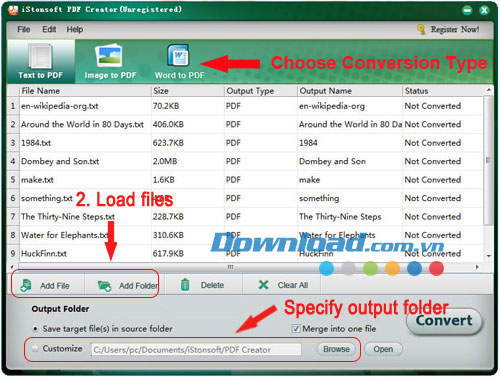
Task: Close the PDF Creator window
Action: click(x=484, y=10)
